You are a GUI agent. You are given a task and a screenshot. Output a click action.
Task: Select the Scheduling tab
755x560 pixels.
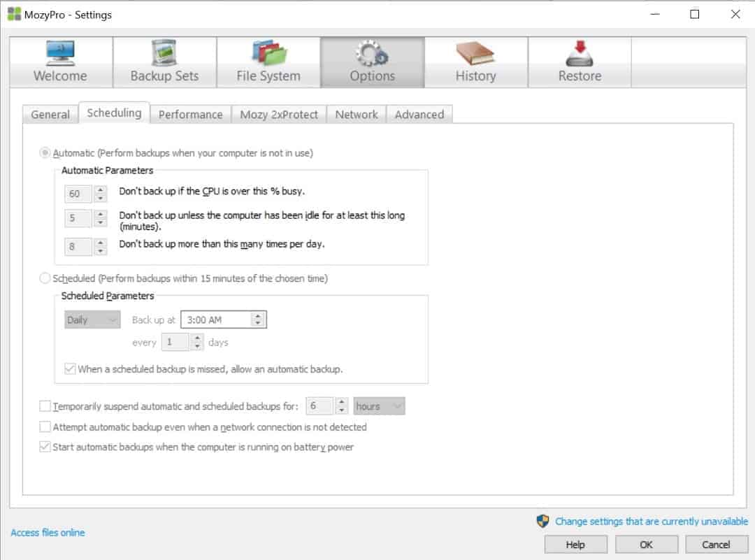(114, 113)
